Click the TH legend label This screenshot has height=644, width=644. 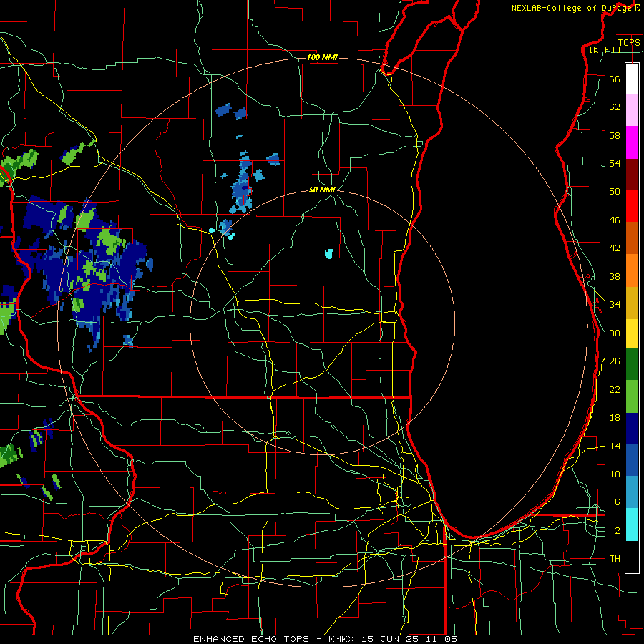(615, 559)
